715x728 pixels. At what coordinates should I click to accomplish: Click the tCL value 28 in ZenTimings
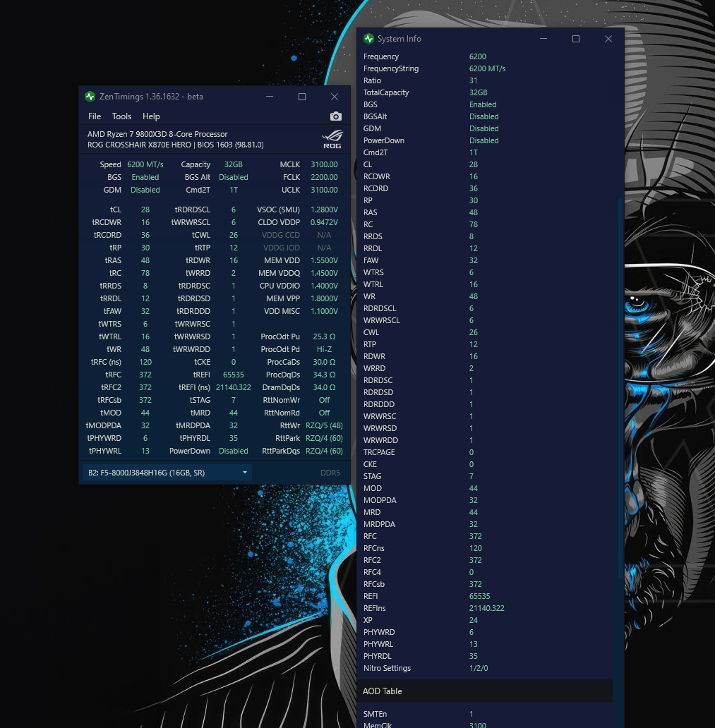(x=145, y=210)
